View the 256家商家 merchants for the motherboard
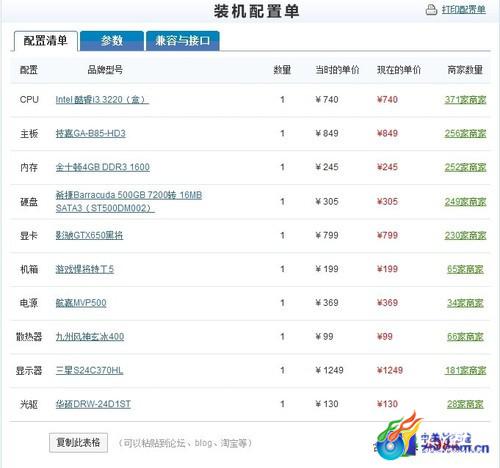500x468 pixels. pyautogui.click(x=465, y=134)
